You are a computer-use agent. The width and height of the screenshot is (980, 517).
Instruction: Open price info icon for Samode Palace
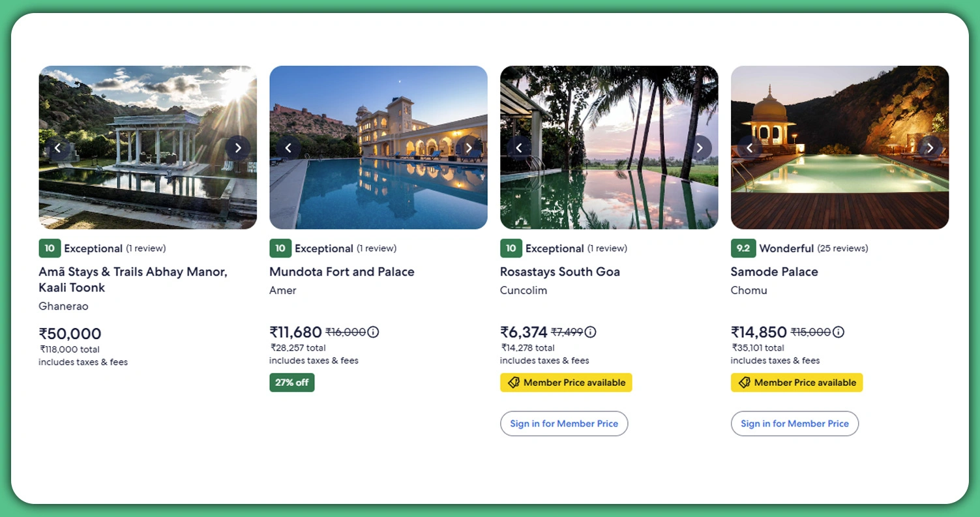pos(839,332)
